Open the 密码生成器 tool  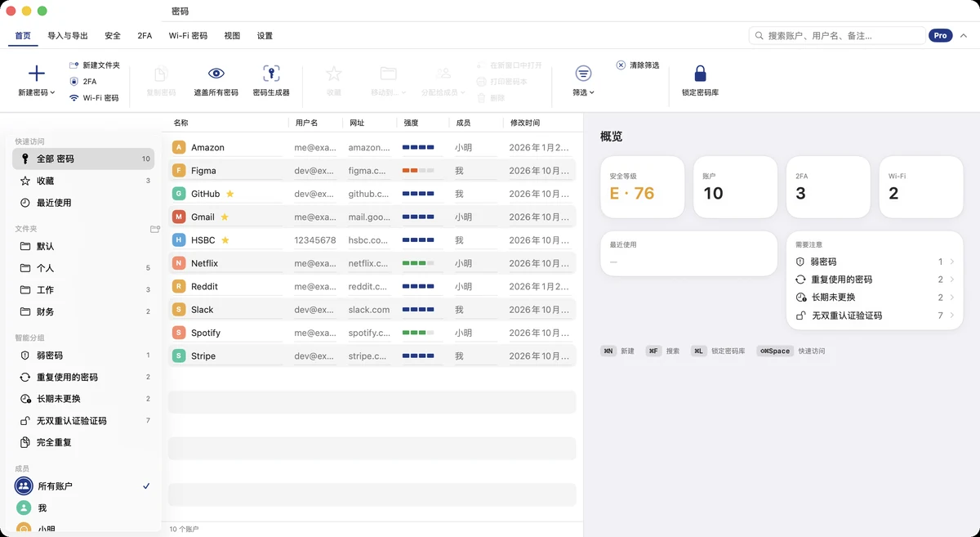pos(271,81)
